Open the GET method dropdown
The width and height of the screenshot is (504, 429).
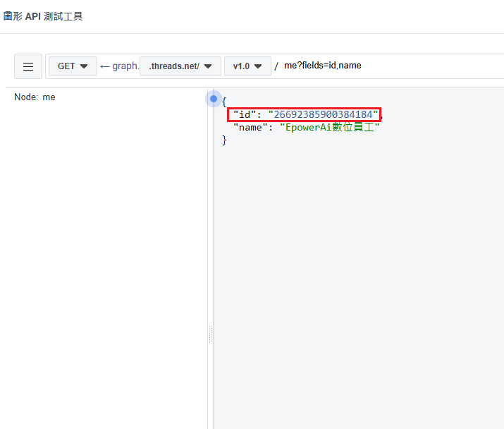pyautogui.click(x=73, y=66)
